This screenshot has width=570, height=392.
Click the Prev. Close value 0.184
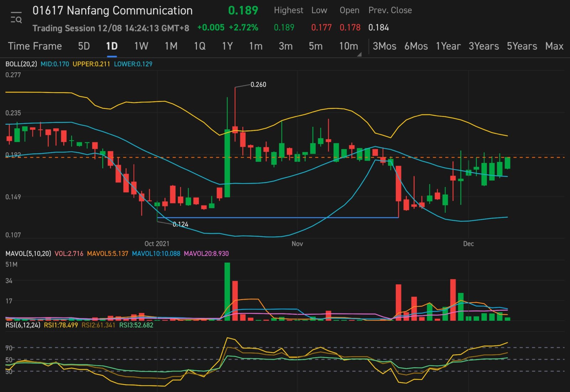(379, 28)
